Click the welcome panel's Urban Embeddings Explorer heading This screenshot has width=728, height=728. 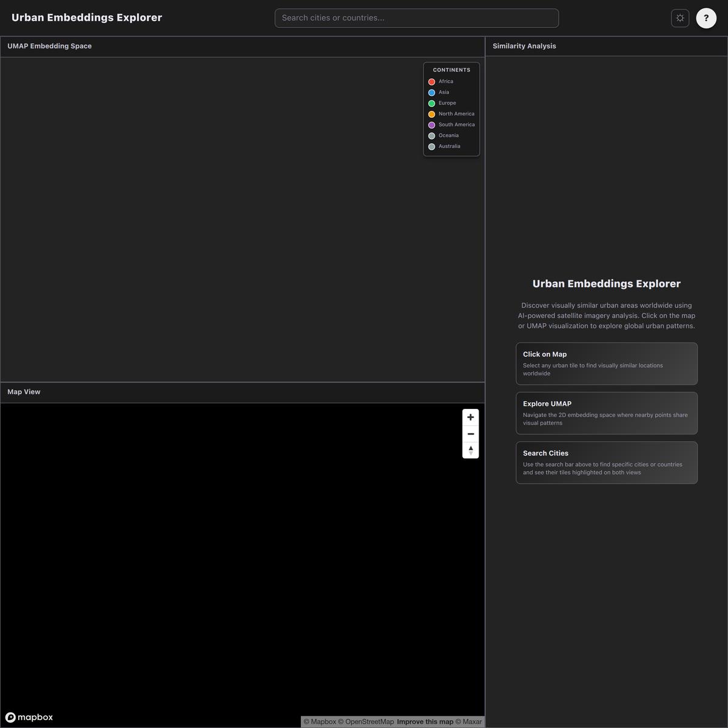607,284
